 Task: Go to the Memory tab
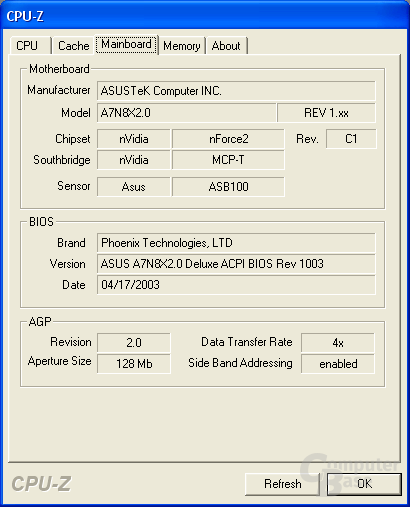[x=182, y=46]
